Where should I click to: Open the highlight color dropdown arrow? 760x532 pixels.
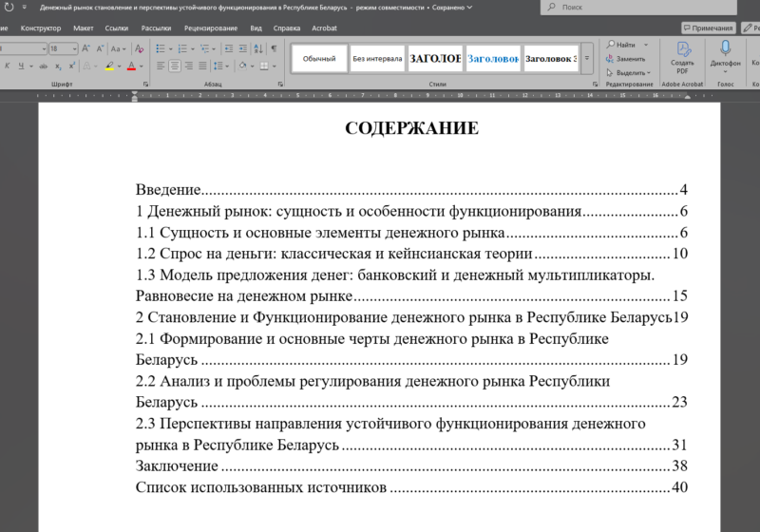120,66
